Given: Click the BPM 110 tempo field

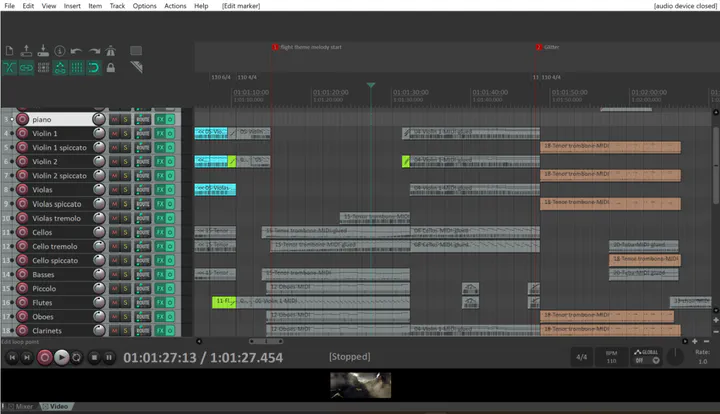Looking at the screenshot, I should [611, 357].
